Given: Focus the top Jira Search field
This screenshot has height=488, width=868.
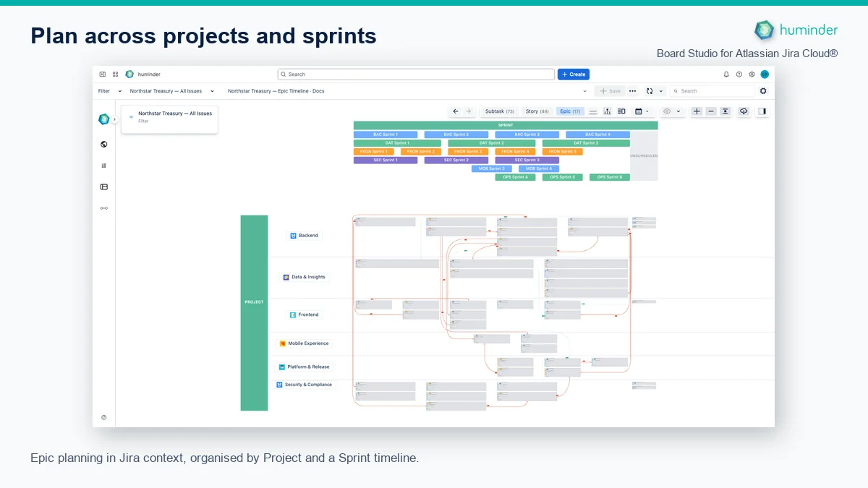Looking at the screenshot, I should tap(416, 74).
